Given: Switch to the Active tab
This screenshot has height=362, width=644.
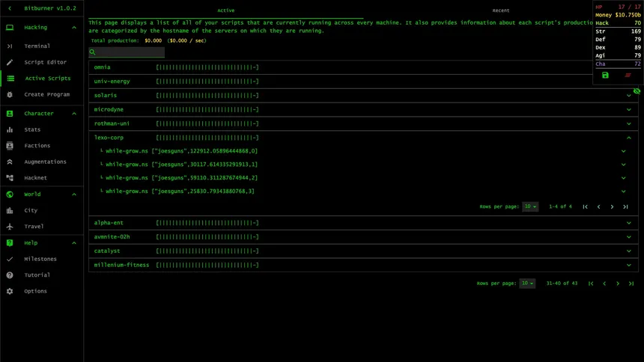Looking at the screenshot, I should 226,10.
